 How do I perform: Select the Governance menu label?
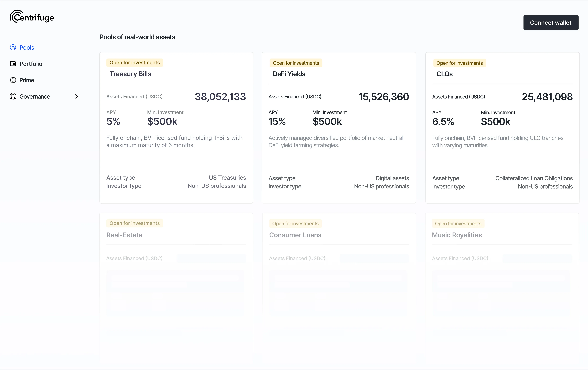(x=35, y=97)
